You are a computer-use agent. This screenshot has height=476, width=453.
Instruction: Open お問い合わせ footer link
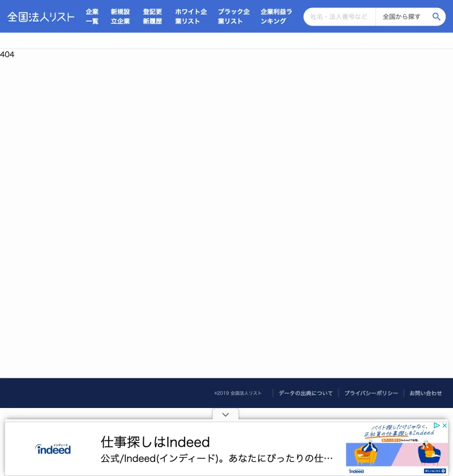[426, 393]
